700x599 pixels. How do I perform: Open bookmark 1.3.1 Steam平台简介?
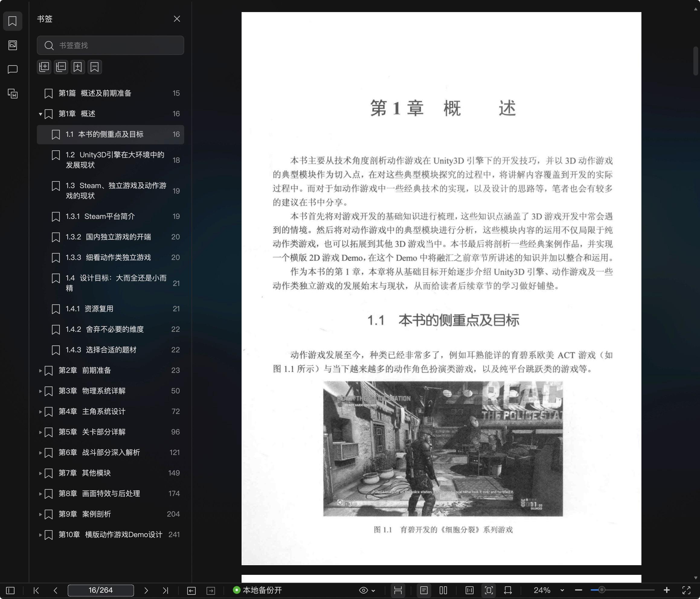coord(111,216)
